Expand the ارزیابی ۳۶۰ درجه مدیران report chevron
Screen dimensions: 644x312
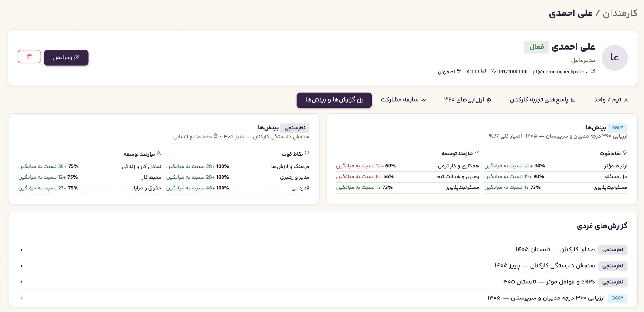coord(21,298)
